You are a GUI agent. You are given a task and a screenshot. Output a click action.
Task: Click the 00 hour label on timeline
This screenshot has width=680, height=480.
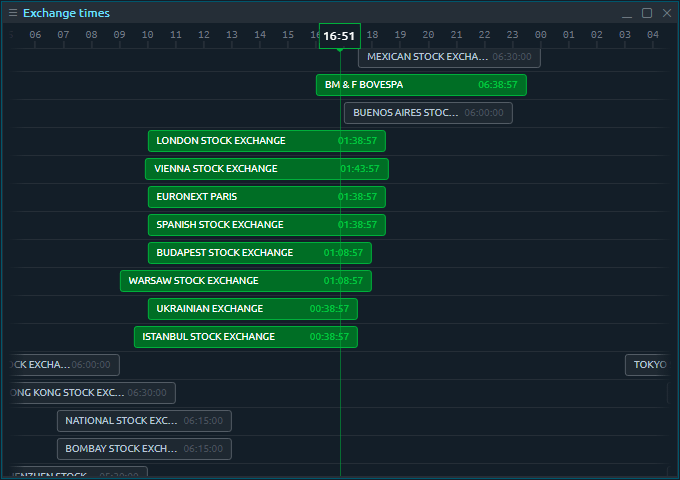coord(540,35)
